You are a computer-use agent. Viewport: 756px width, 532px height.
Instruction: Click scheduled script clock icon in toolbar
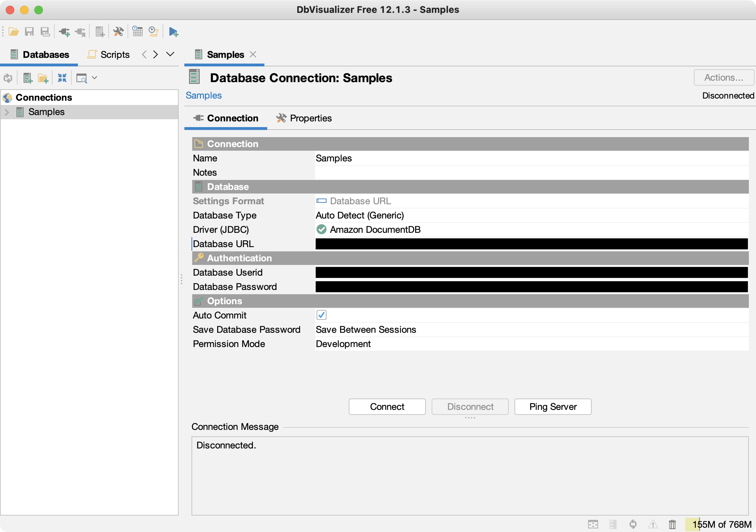(x=154, y=32)
